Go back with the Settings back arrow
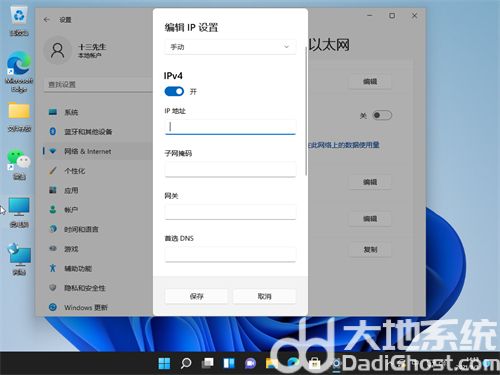The width and height of the screenshot is (500, 375). tap(47, 20)
